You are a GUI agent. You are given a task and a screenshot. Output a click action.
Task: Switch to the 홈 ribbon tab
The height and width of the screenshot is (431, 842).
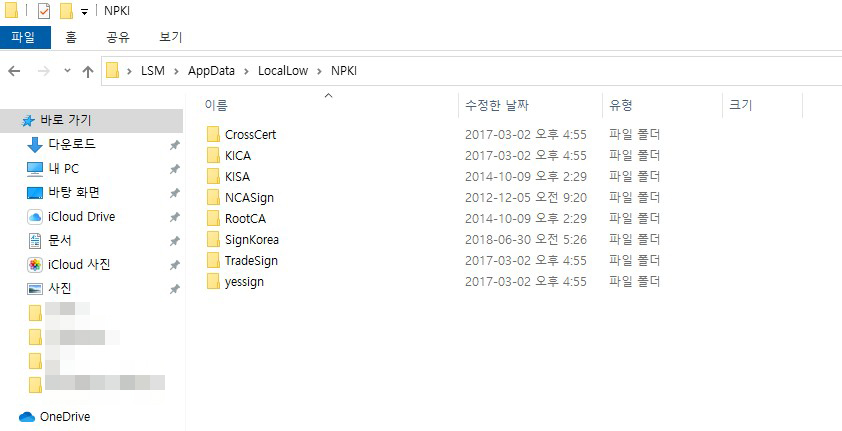(x=70, y=38)
